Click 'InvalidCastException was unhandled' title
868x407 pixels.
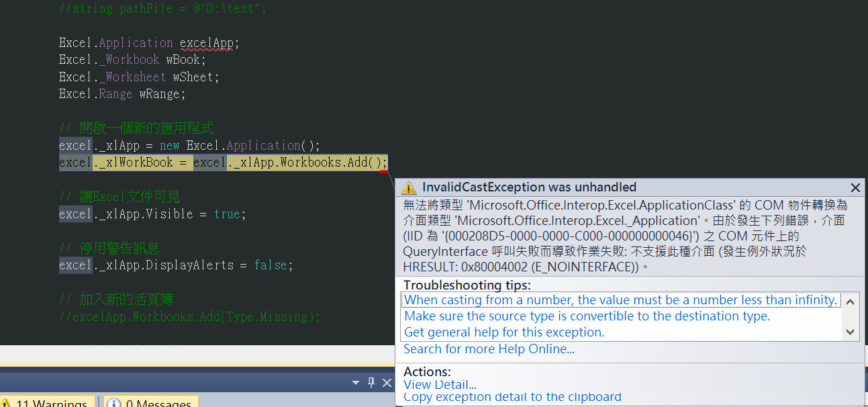529,187
